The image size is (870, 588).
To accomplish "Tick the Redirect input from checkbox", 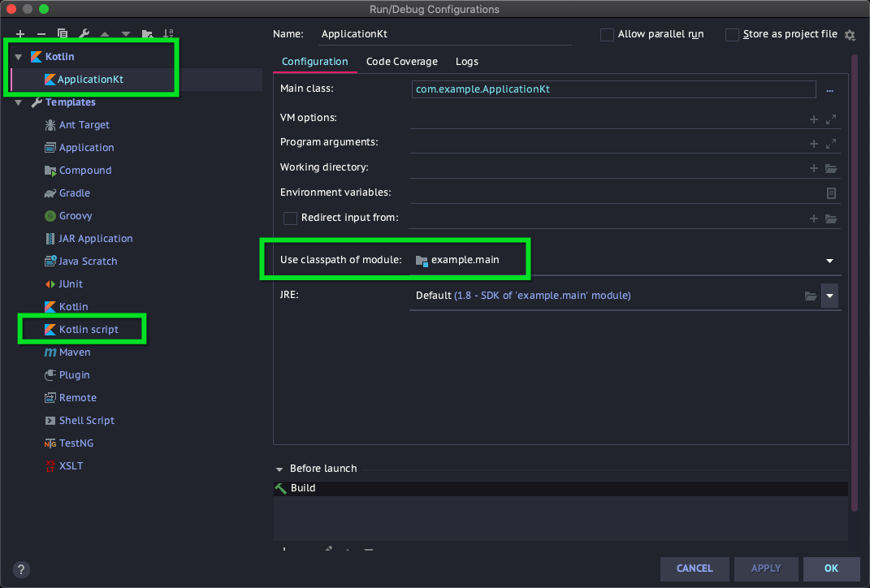I will pyautogui.click(x=290, y=218).
